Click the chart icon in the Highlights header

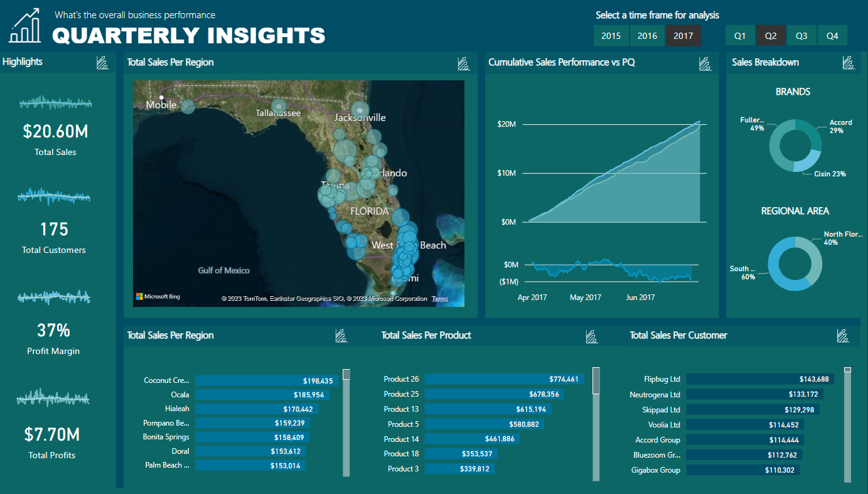pos(102,62)
